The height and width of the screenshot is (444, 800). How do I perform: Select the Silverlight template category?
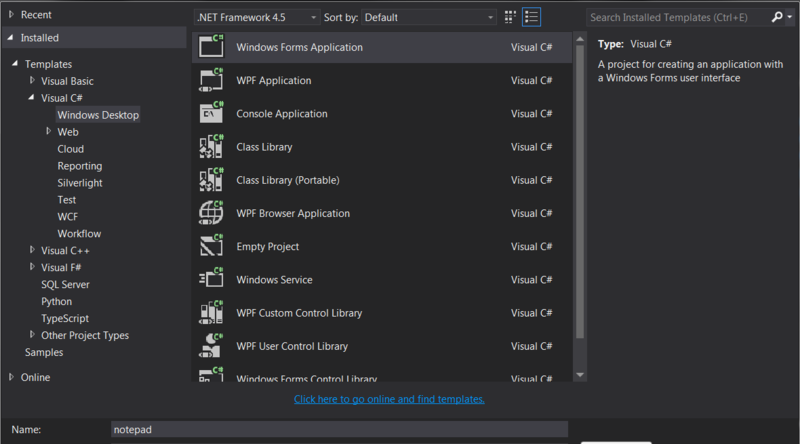click(x=80, y=183)
